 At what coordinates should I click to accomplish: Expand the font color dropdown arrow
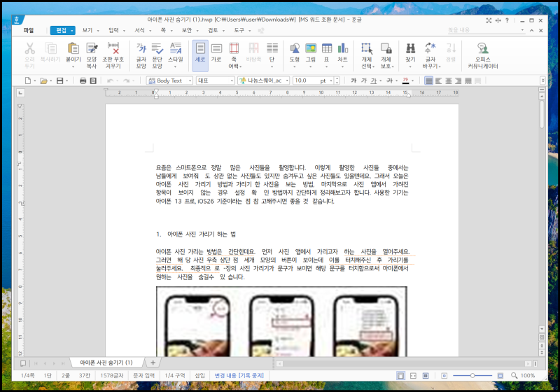pos(413,80)
